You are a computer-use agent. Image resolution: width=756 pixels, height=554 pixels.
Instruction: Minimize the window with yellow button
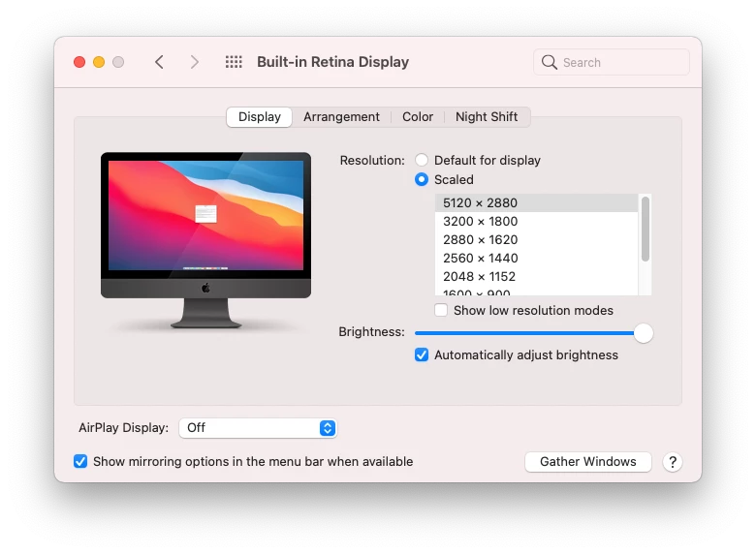[99, 62]
